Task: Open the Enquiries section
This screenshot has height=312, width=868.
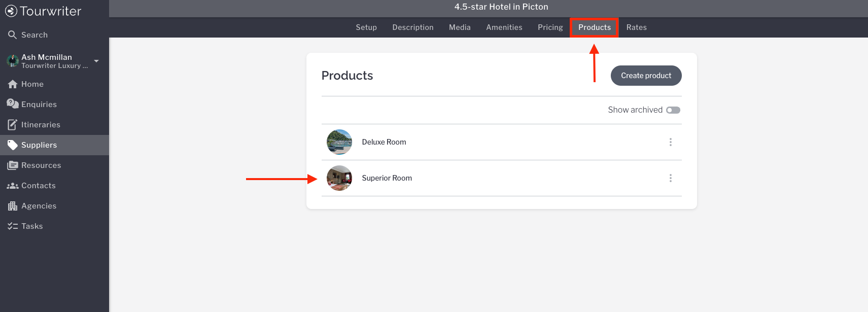Action: 39,105
